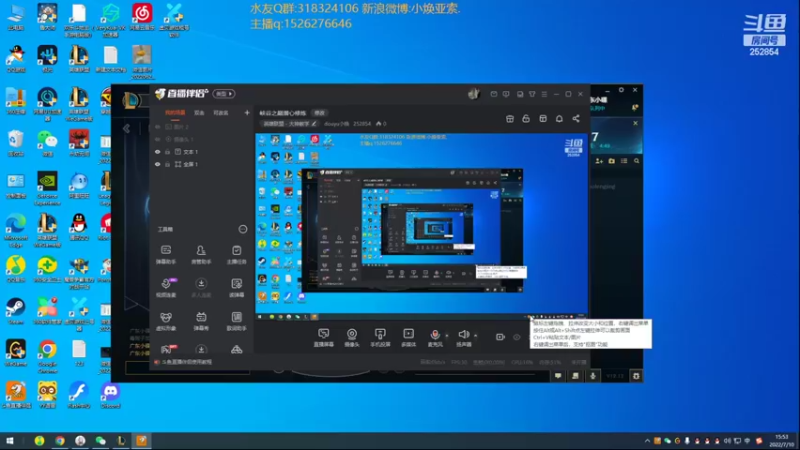Screen dimensions: 800x450
Task: Click the settings gear in League client top
Action: 621,90
